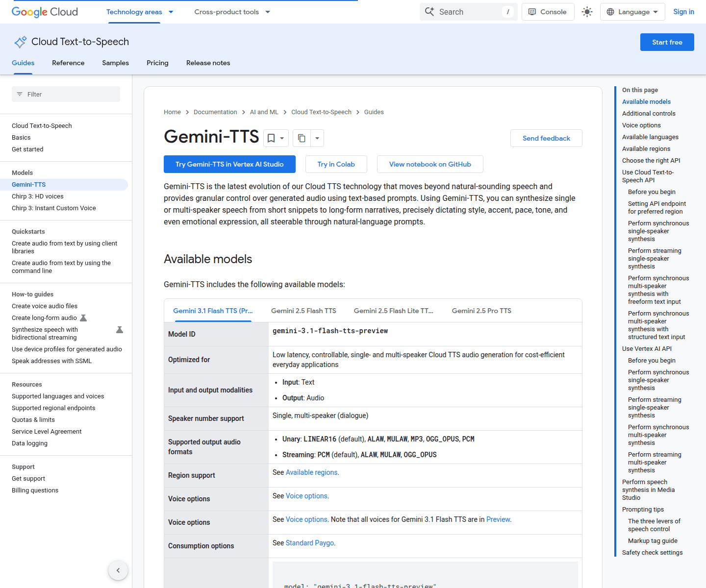Click Sign in link
Viewport: 706px width, 588px height.
pos(683,12)
